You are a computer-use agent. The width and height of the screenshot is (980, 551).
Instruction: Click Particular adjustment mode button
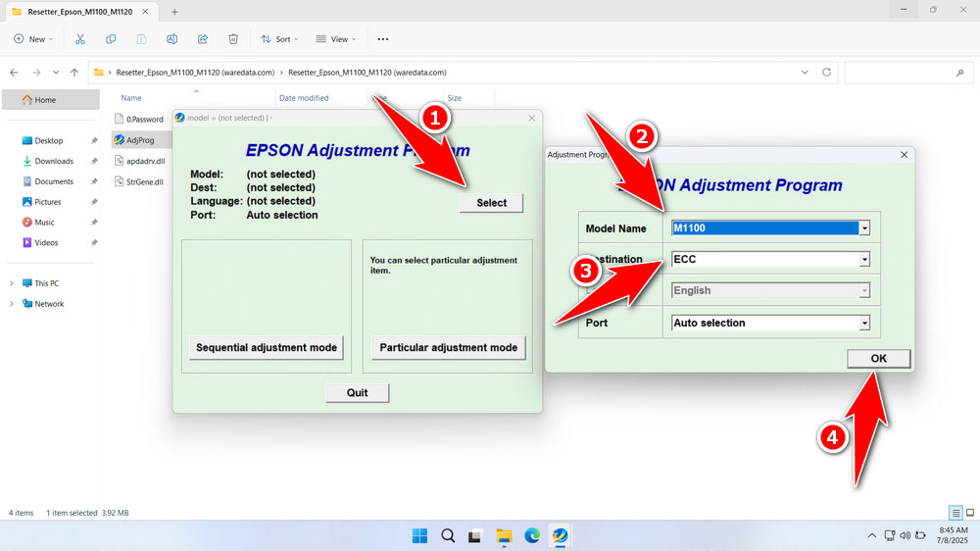coord(448,348)
